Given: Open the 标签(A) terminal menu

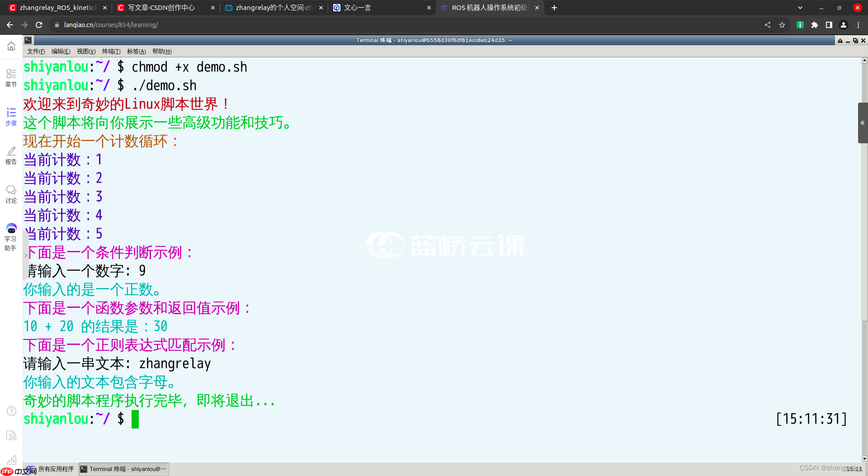Looking at the screenshot, I should click(x=137, y=52).
